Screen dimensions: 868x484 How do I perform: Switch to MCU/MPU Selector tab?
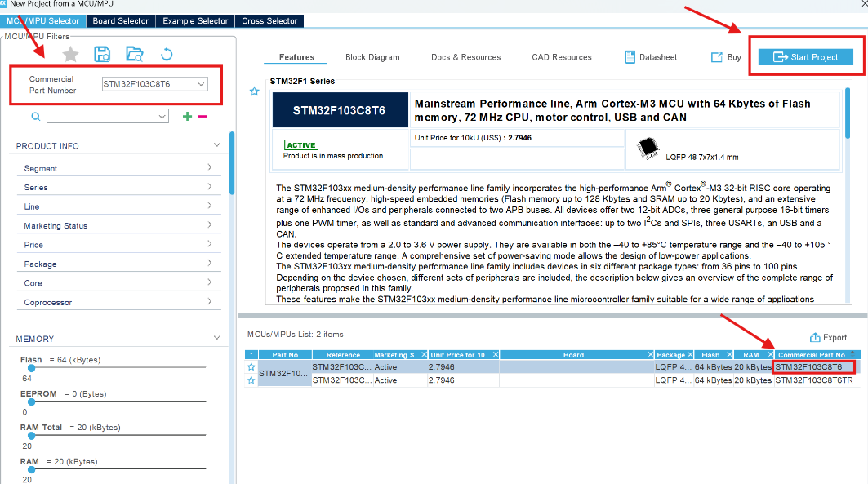pyautogui.click(x=42, y=21)
